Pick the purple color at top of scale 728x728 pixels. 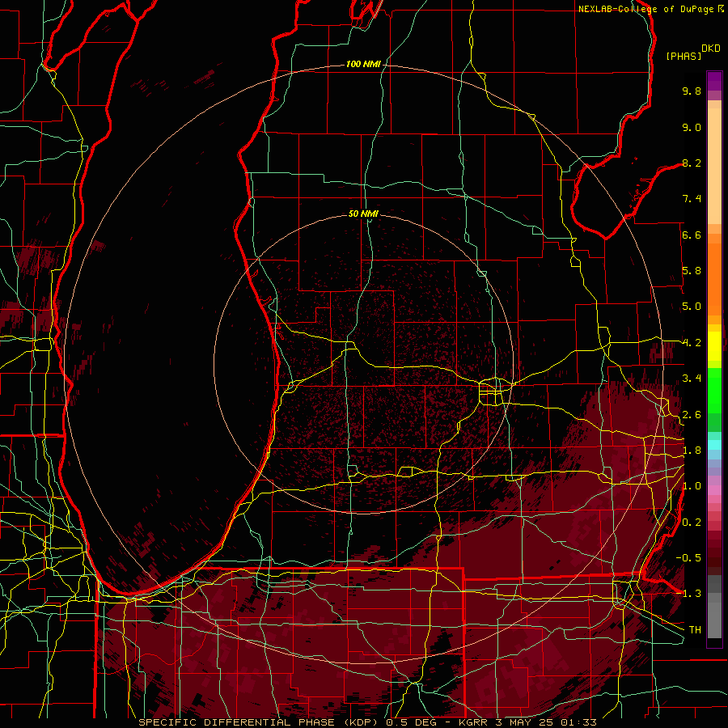pos(714,81)
